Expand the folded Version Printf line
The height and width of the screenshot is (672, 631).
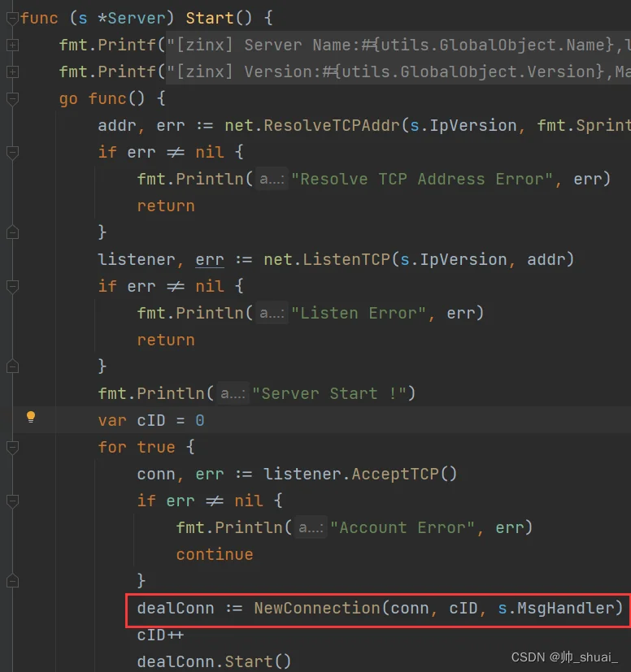(12, 72)
